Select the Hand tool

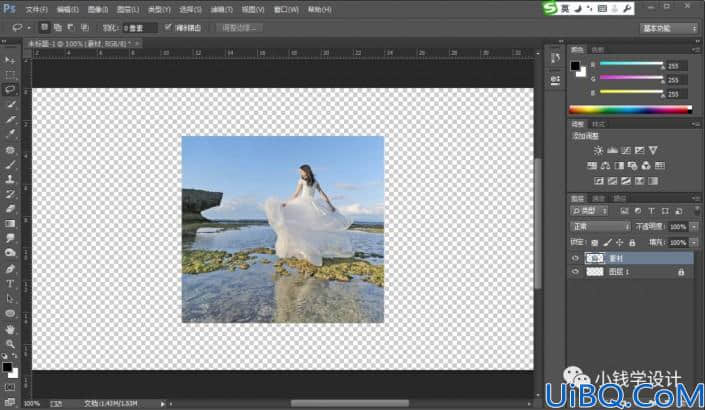[x=10, y=330]
